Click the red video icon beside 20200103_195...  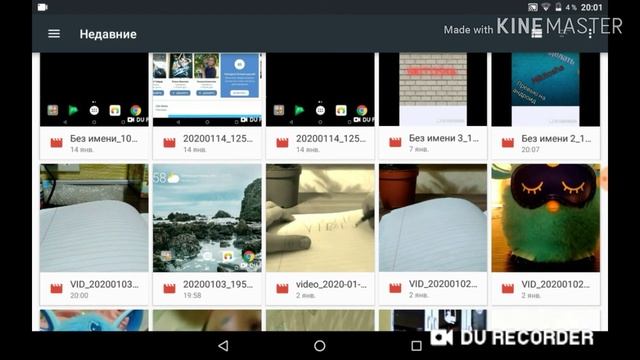[169, 289]
